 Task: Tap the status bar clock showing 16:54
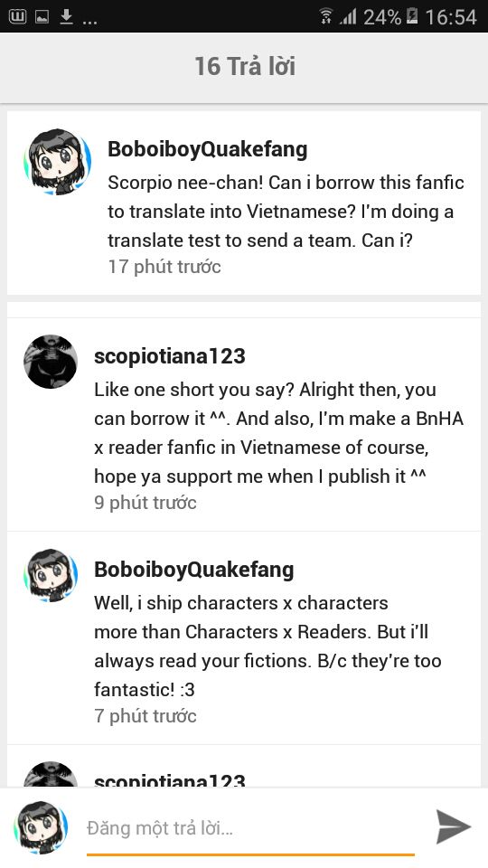[x=450, y=17]
